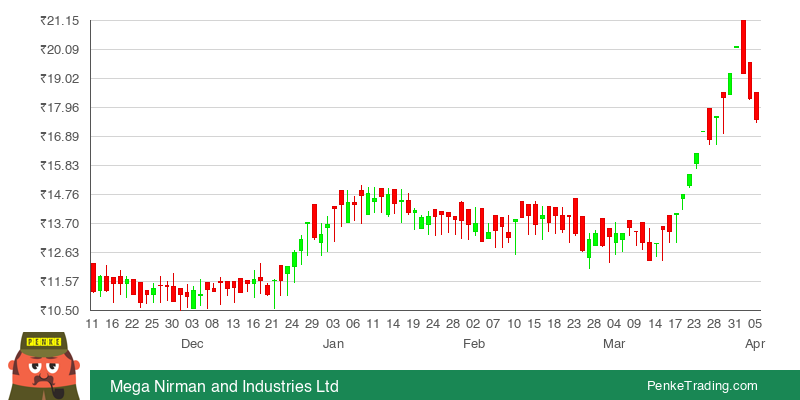Select the ₹17.96 price axis label

point(60,108)
